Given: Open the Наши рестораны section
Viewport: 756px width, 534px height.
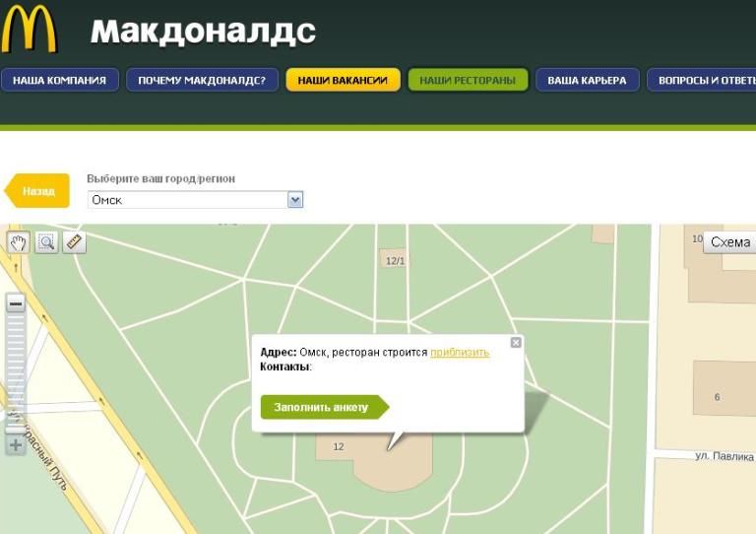Looking at the screenshot, I should pos(468,80).
